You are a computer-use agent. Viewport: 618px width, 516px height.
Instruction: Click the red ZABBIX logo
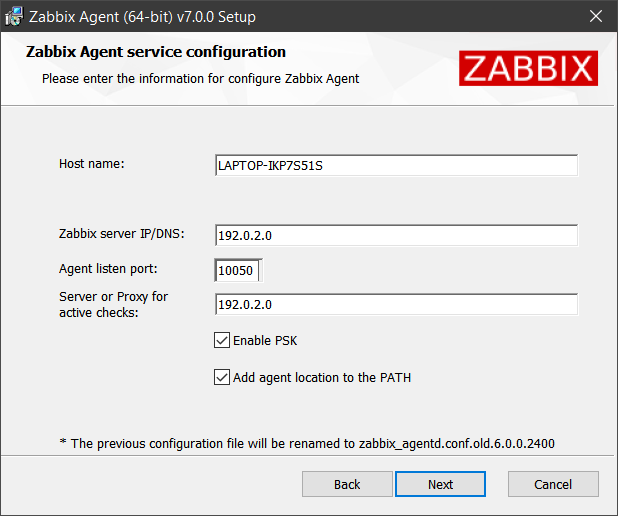coord(528,68)
